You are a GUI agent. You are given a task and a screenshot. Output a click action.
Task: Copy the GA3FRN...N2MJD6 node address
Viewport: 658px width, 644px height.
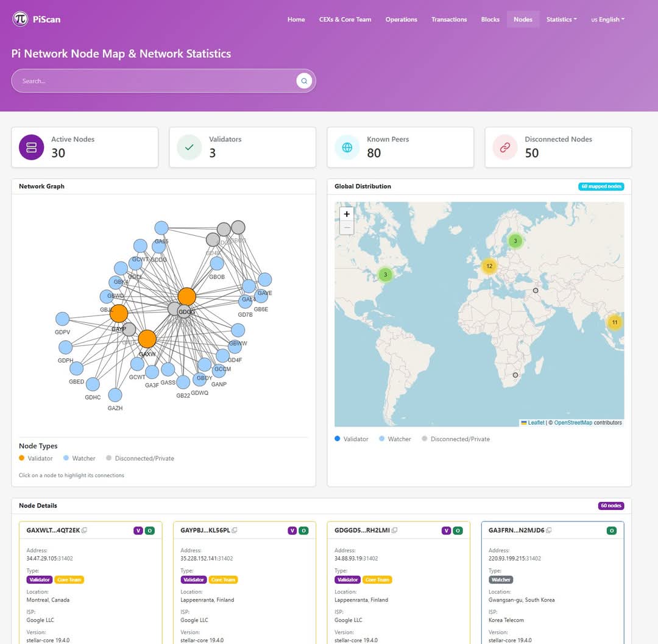tap(549, 530)
